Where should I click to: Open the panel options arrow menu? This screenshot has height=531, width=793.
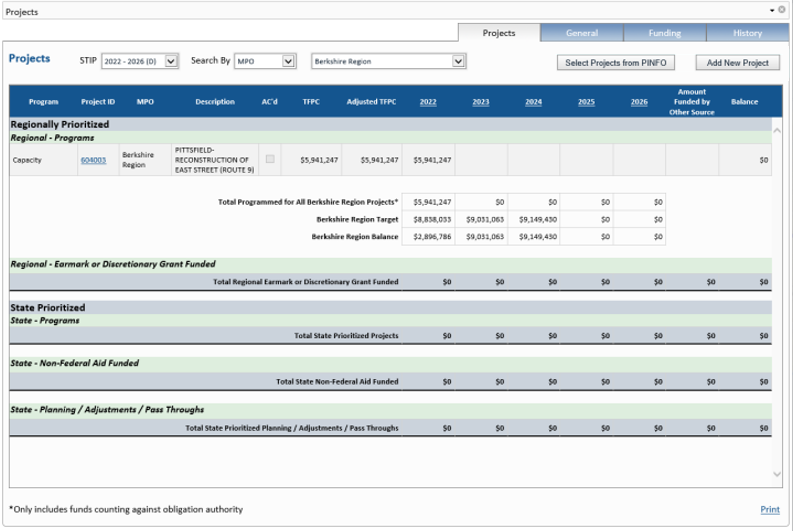tap(772, 9)
